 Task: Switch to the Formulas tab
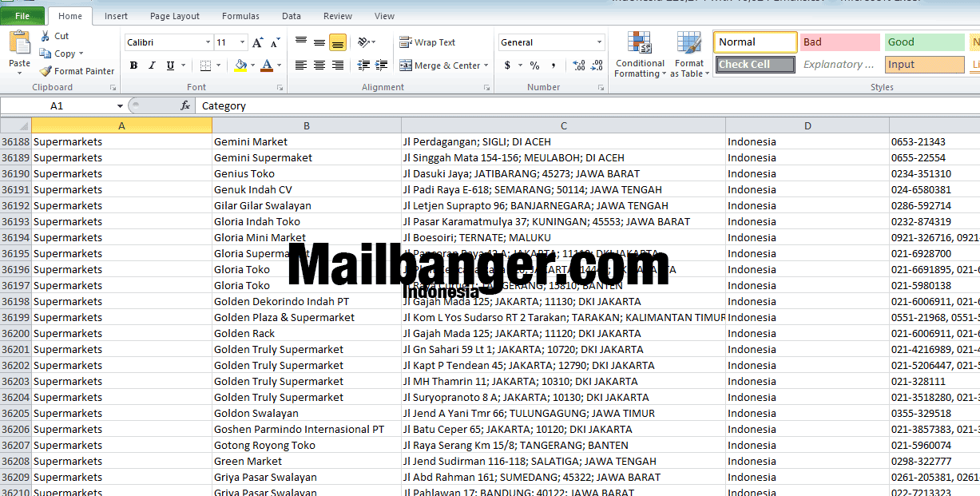point(240,16)
